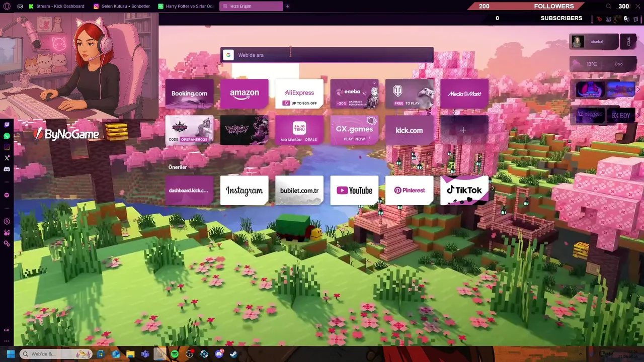Add a new speed dial with plus tile
This screenshot has height=362, width=644.
(464, 130)
